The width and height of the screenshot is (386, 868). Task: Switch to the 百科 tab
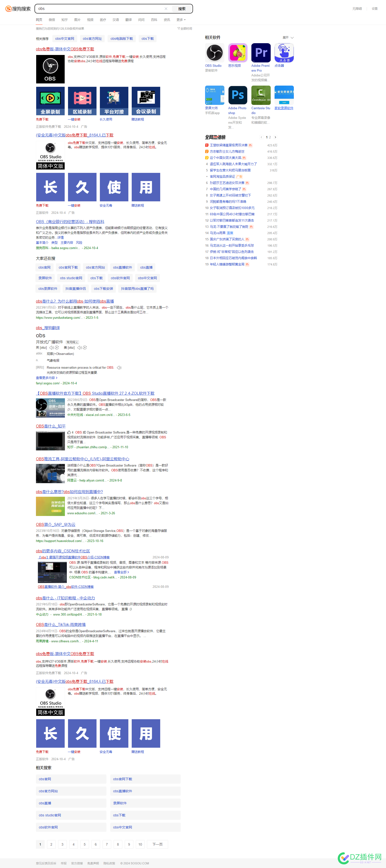(154, 20)
